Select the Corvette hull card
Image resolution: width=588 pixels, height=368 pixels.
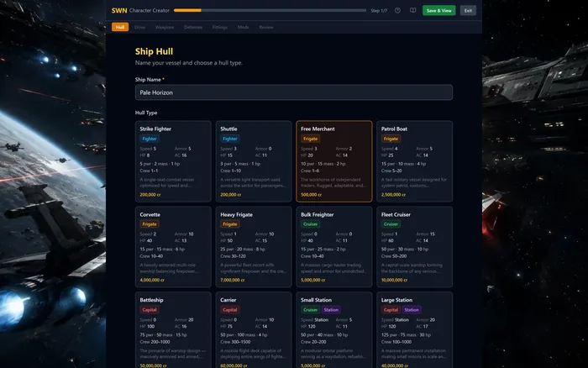click(x=173, y=247)
